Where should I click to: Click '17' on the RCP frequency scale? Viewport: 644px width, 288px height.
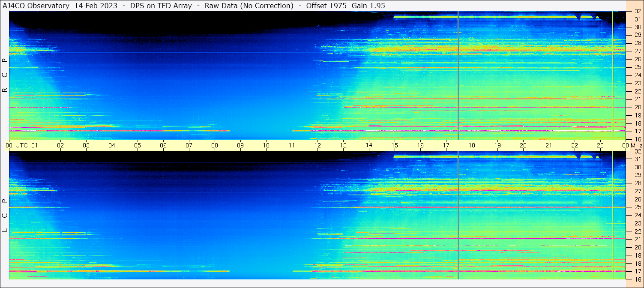pos(637,131)
